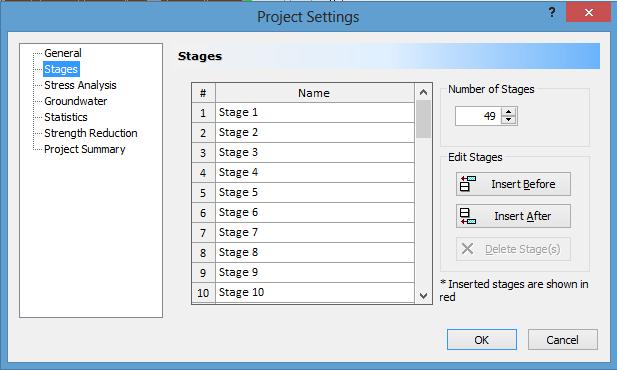Click the Insert After stage icon
617x370 pixels.
click(x=467, y=216)
